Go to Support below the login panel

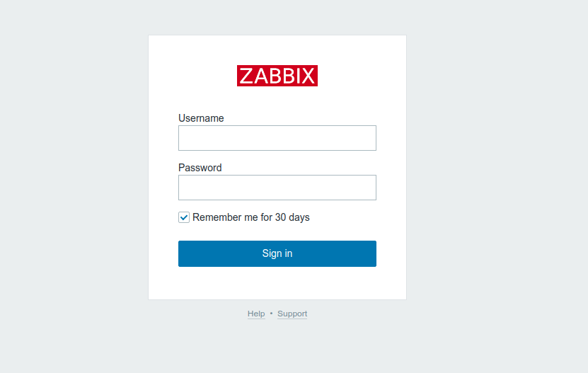(292, 314)
